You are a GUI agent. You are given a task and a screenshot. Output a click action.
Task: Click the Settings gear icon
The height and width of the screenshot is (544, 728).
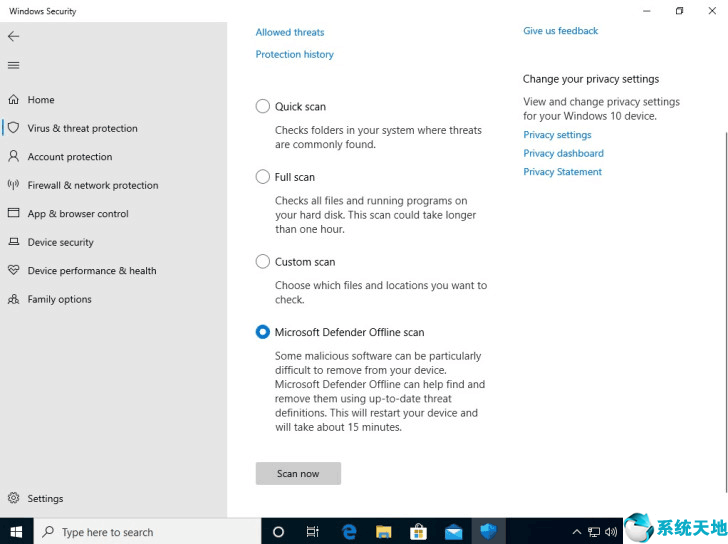tap(14, 498)
